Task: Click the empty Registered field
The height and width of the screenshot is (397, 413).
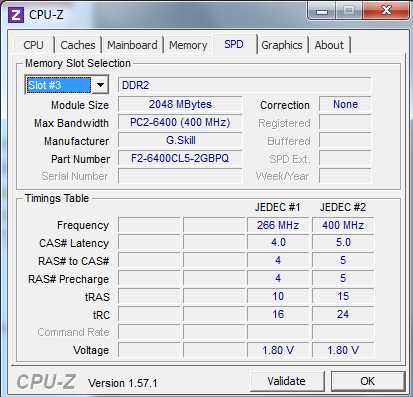Action: pos(345,122)
